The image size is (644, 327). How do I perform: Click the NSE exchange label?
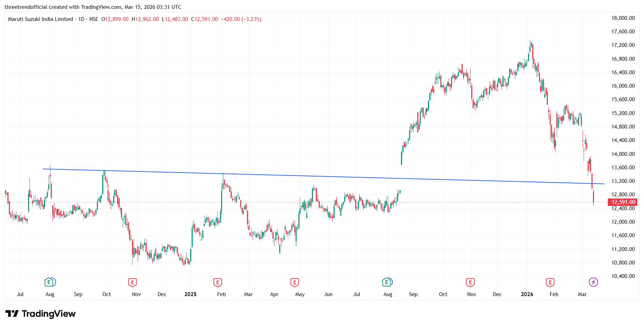click(x=94, y=19)
